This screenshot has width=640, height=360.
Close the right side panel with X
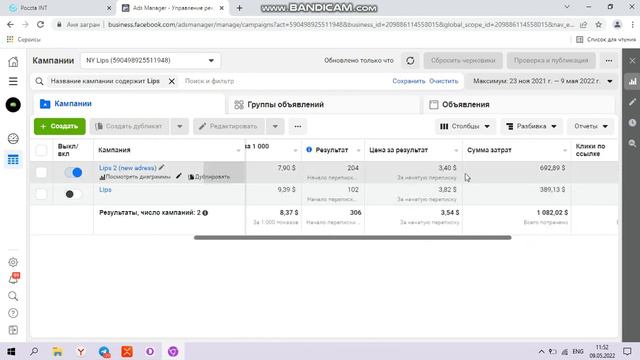pos(632,60)
